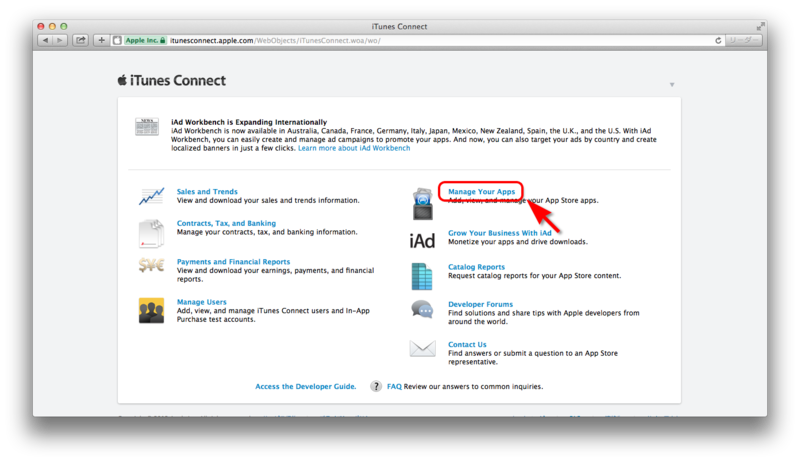Click the Reader button in address bar
800x462 pixels.
pos(743,40)
